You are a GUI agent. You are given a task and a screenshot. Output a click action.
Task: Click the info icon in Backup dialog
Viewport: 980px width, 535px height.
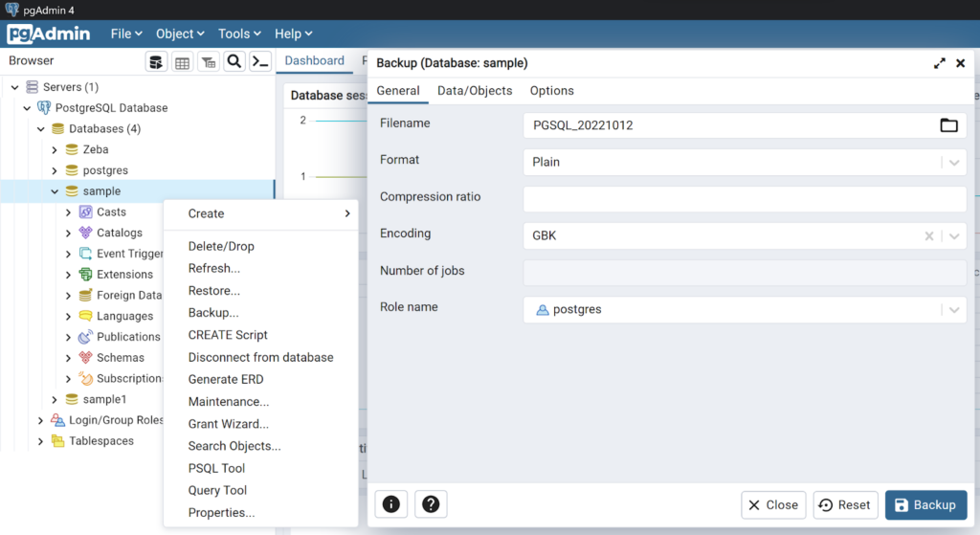391,504
